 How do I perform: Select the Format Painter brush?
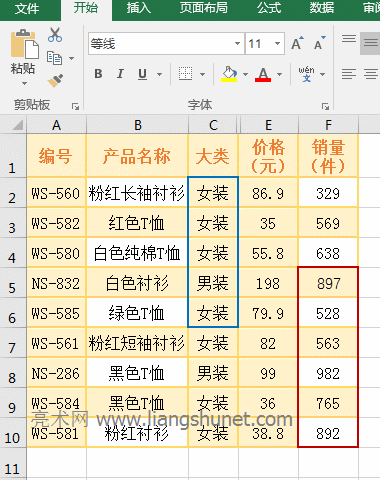(55, 81)
